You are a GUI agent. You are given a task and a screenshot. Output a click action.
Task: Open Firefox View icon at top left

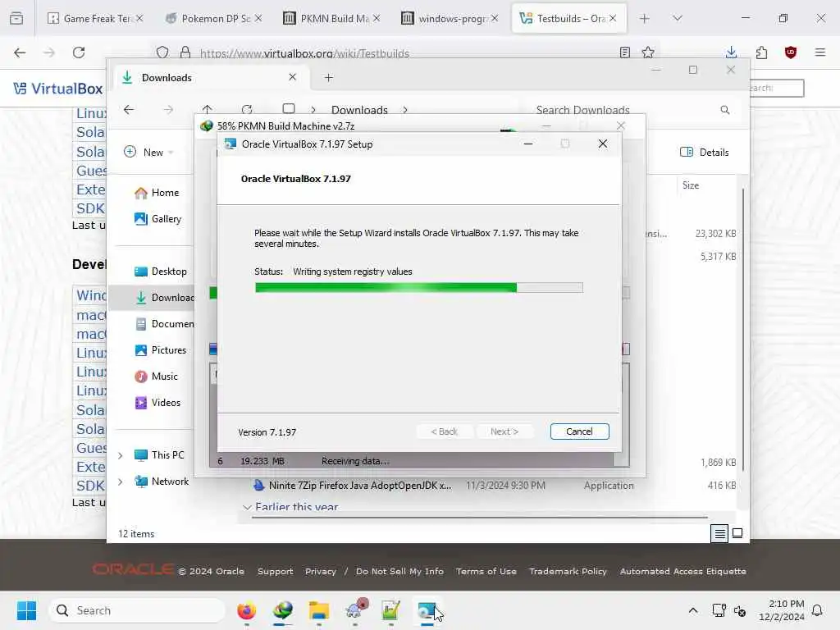coord(16,18)
